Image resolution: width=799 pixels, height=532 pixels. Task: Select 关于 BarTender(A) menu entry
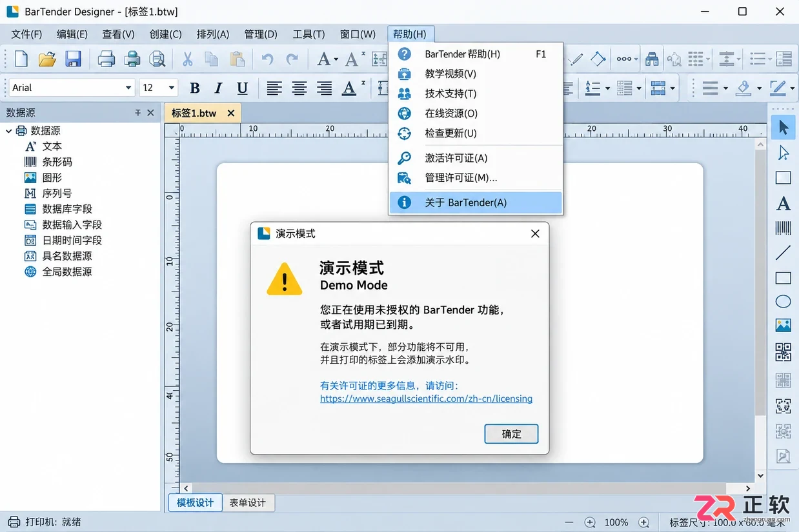click(476, 202)
